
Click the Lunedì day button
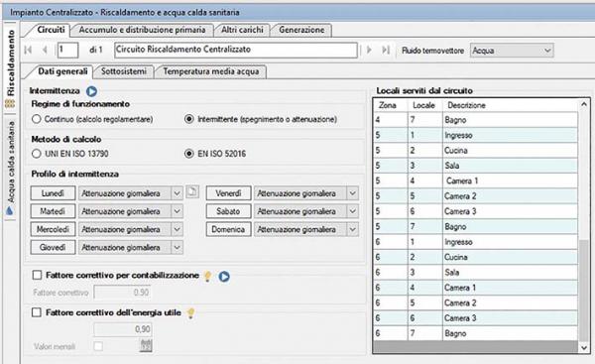53,193
